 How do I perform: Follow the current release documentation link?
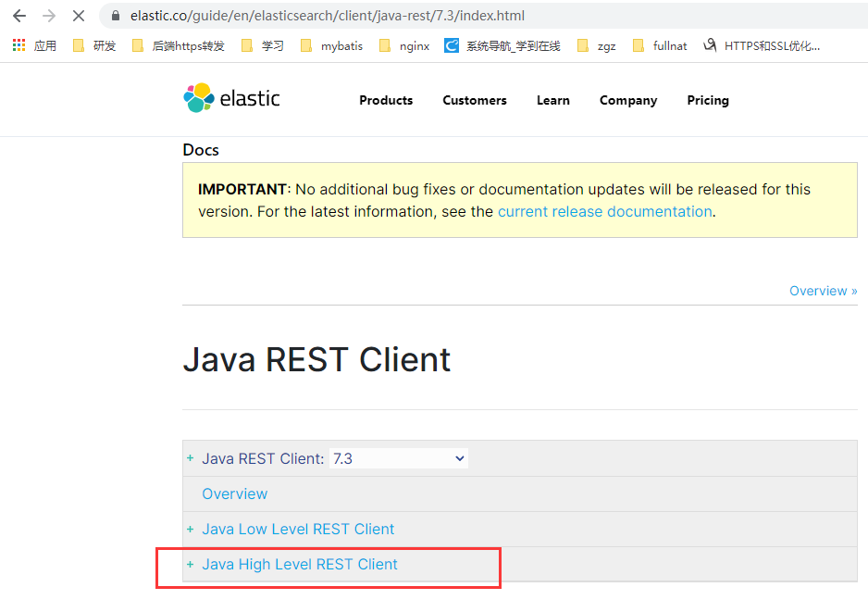coord(604,212)
